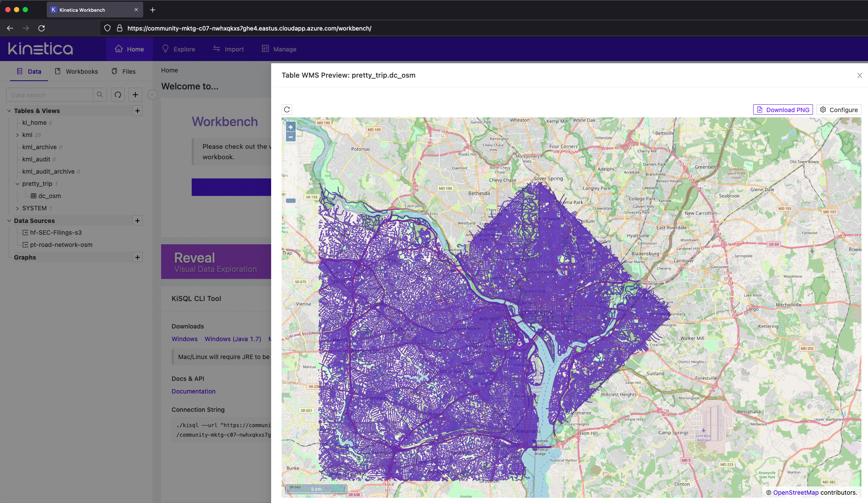
Task: Add new Tables & Views item
Action: pyautogui.click(x=138, y=111)
